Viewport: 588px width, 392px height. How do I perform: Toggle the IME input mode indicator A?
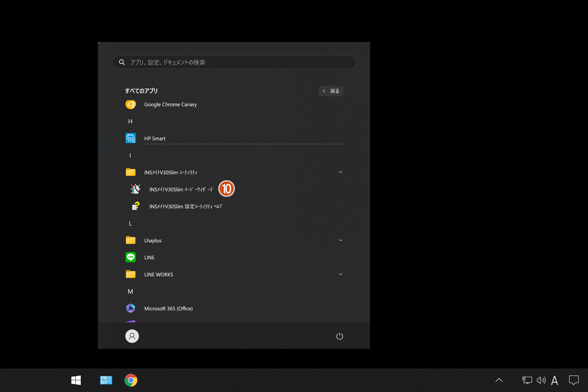click(x=554, y=380)
